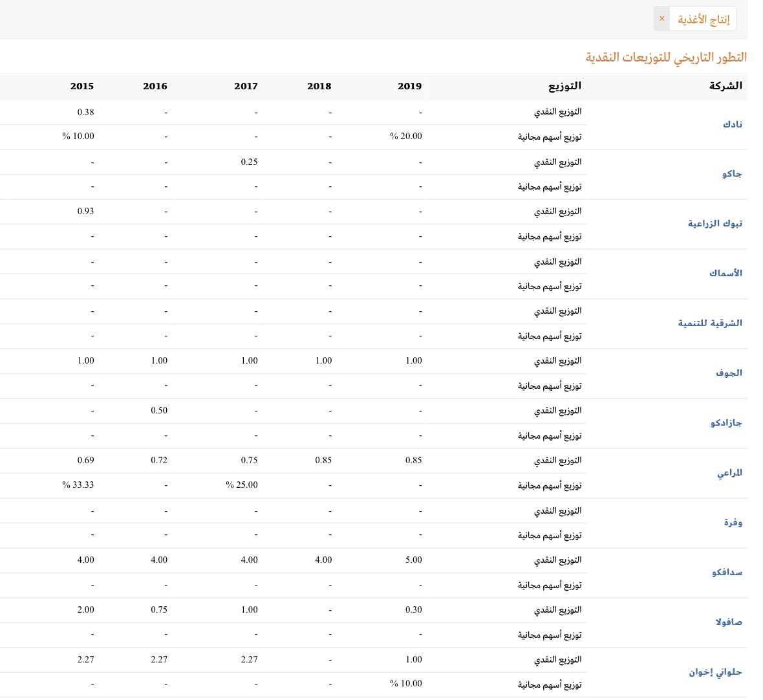Select المراعي 2015 cash dividend 0.69

(85, 460)
